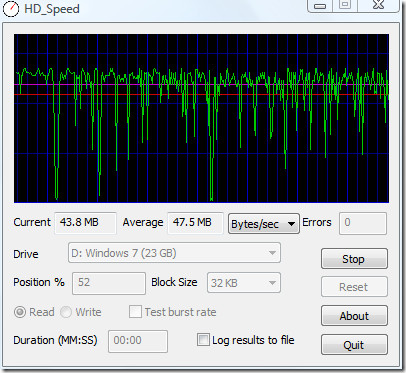The width and height of the screenshot is (406, 373).
Task: Stop the running speed test
Action: pos(354,258)
